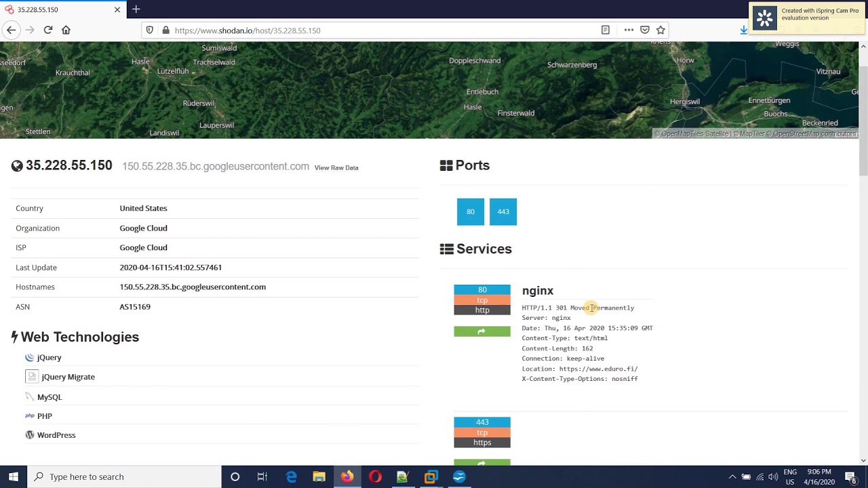Click the jQuery Migrate icon
This screenshot has height=488, width=868.
[x=31, y=377]
